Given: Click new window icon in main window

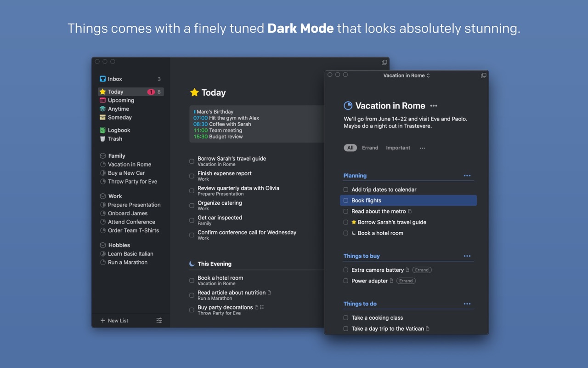Looking at the screenshot, I should click(384, 62).
